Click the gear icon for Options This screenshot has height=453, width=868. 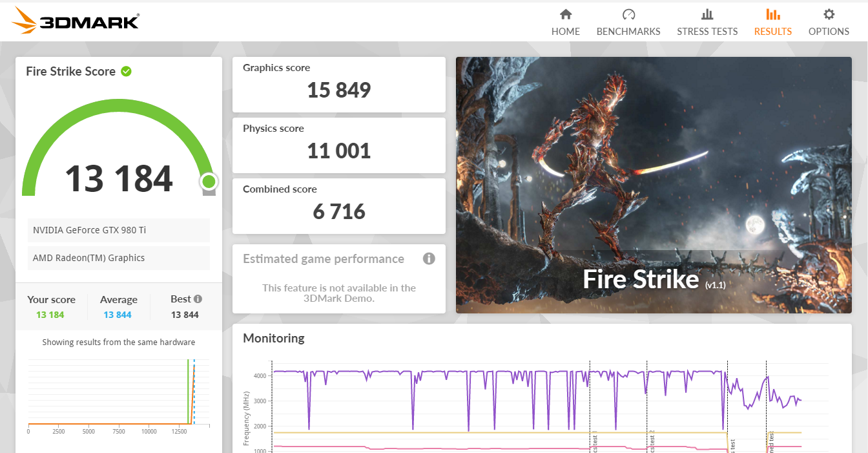pos(829,14)
